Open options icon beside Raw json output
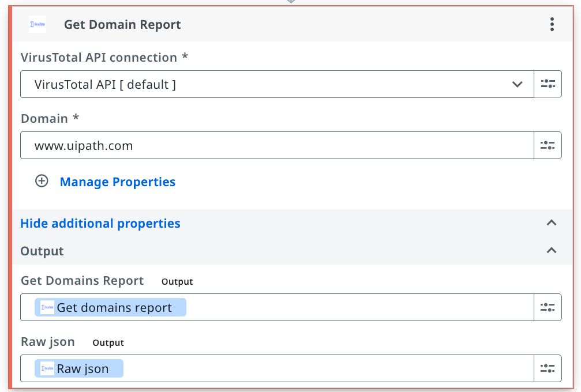 pyautogui.click(x=548, y=368)
